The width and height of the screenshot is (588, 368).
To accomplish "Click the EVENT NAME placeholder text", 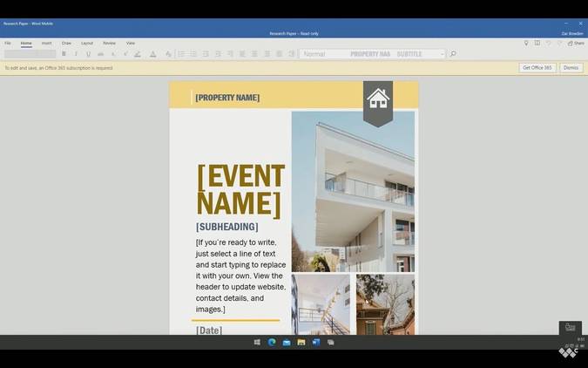I will [x=240, y=191].
